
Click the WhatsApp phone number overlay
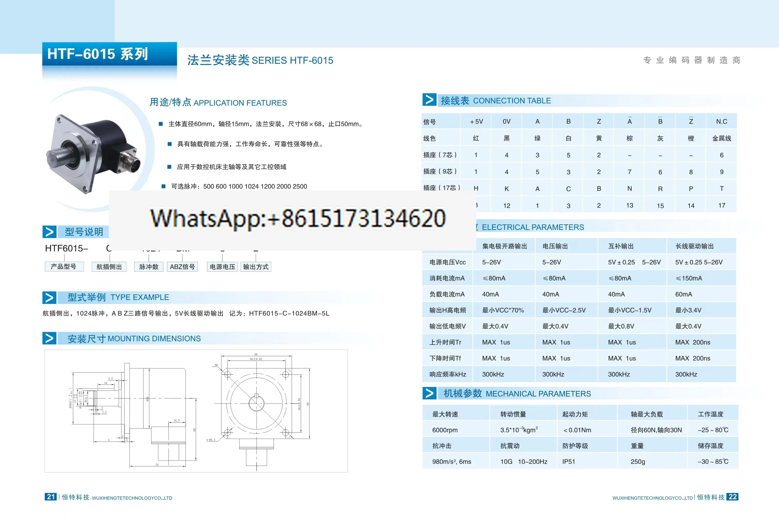pos(298,218)
